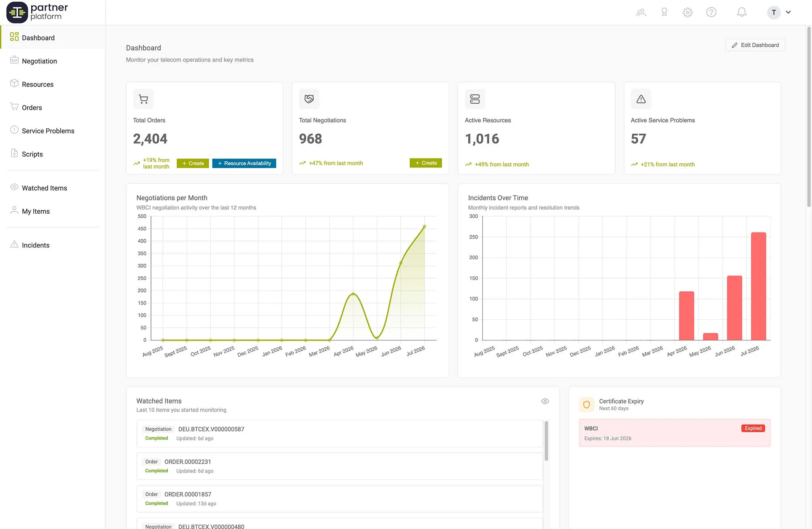Toggle the eye icon in Watched Items panel
Image resolution: width=812 pixels, height=529 pixels.
coord(545,401)
